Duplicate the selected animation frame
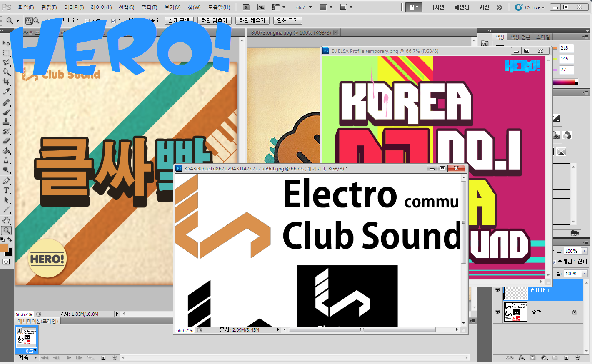592x364 pixels. 103,358
